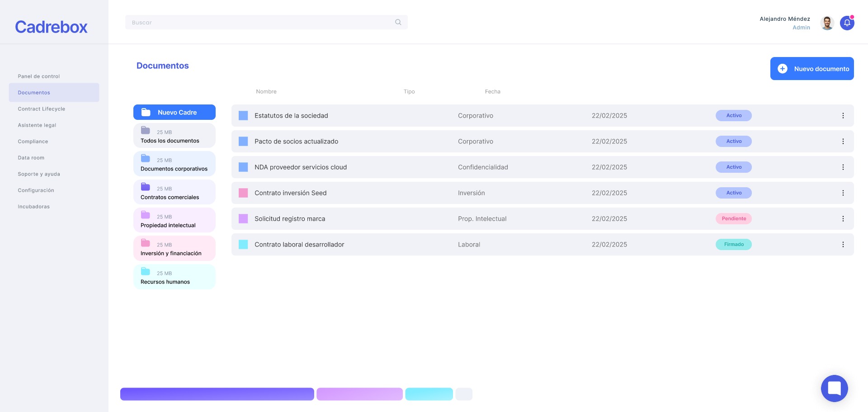The image size is (868, 412).
Task: Select Documentos in the sidebar
Action: pos(54,93)
